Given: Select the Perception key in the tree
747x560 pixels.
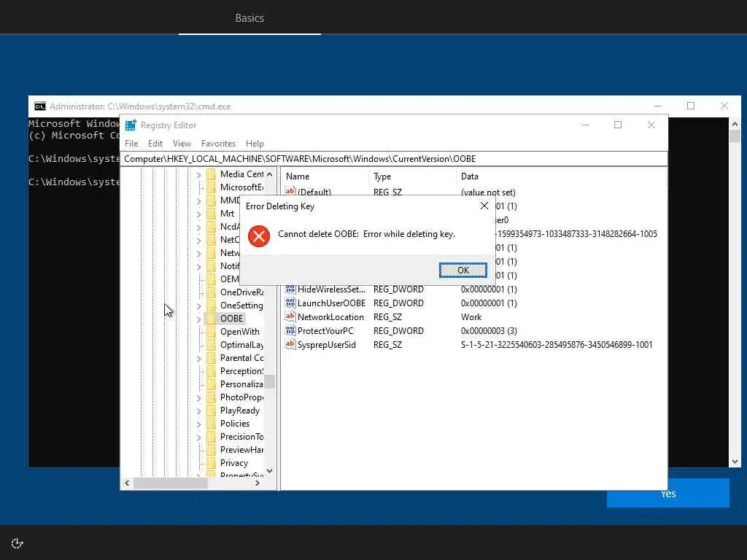Looking at the screenshot, I should (241, 371).
